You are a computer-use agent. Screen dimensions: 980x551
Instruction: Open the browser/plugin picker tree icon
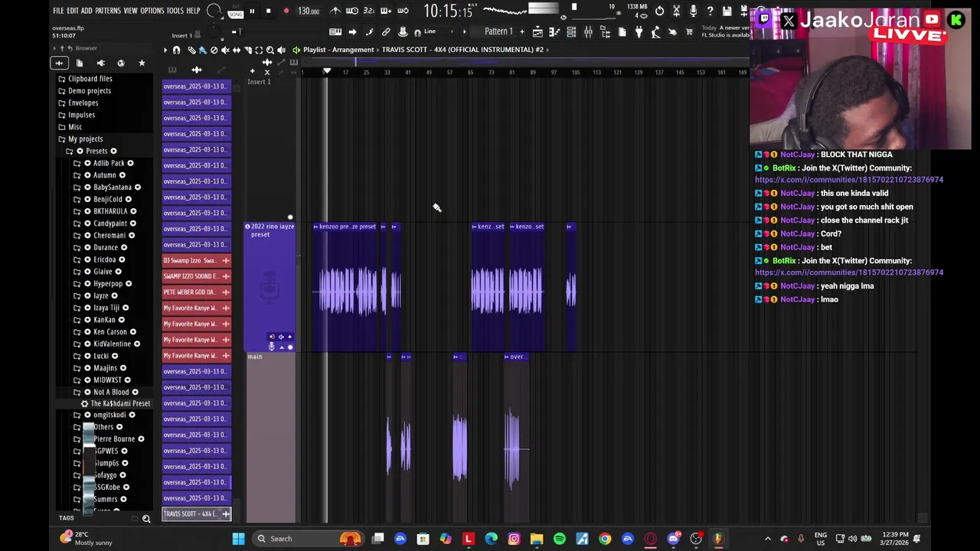pos(605,31)
